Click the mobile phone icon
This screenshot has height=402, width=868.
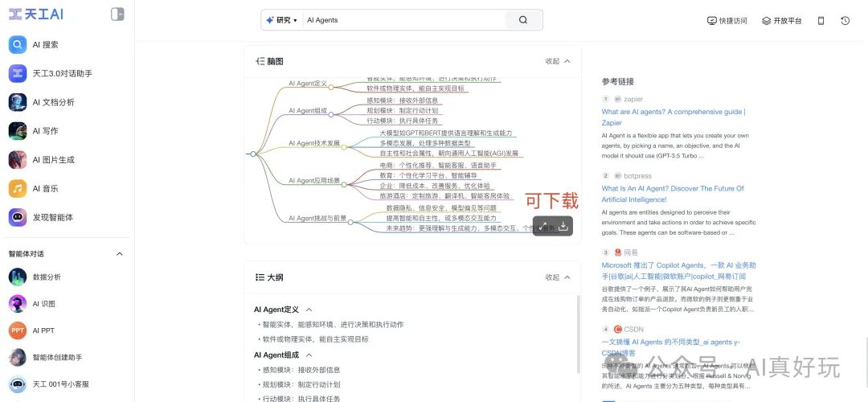click(821, 20)
